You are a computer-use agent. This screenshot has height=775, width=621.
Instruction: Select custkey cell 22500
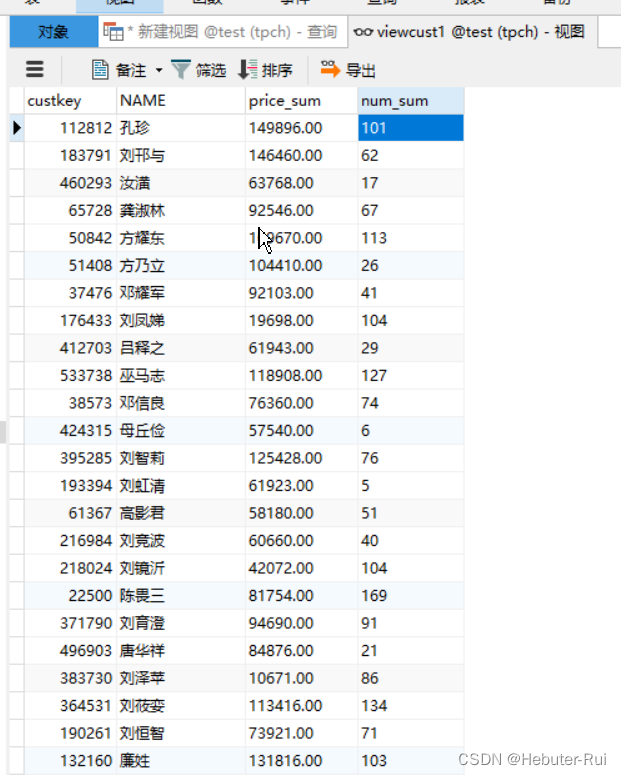[70, 596]
